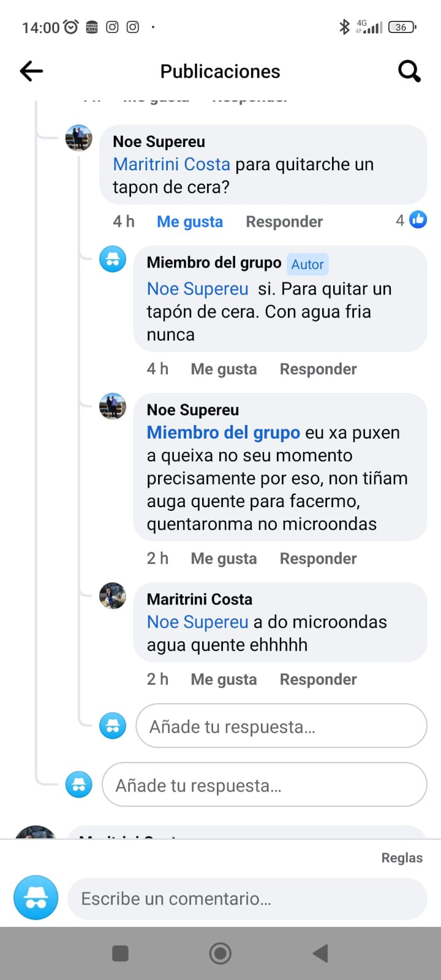Open Noe Supereu's first comment avatar

click(x=79, y=138)
